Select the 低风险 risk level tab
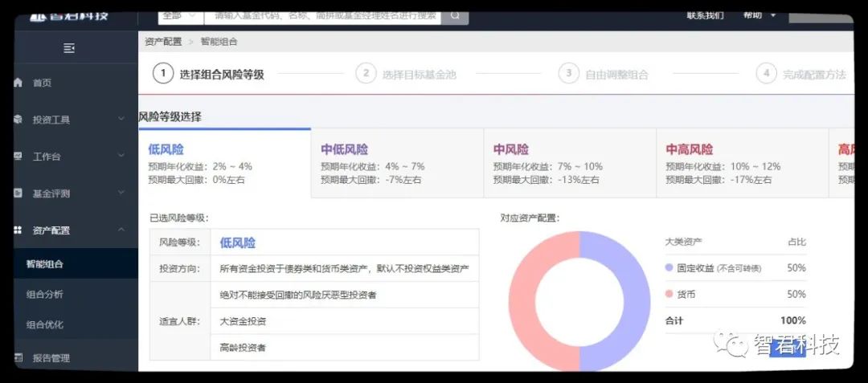Image resolution: width=868 pixels, height=383 pixels. click(225, 164)
